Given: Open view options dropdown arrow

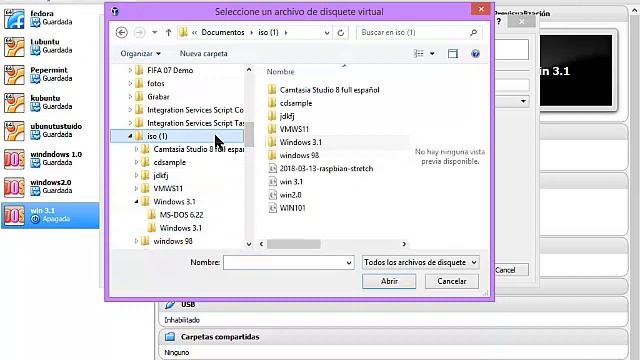Looking at the screenshot, I should 432,53.
